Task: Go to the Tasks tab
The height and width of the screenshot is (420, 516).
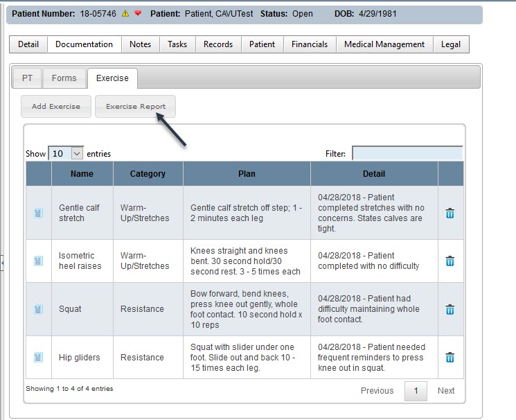Action: click(x=177, y=44)
